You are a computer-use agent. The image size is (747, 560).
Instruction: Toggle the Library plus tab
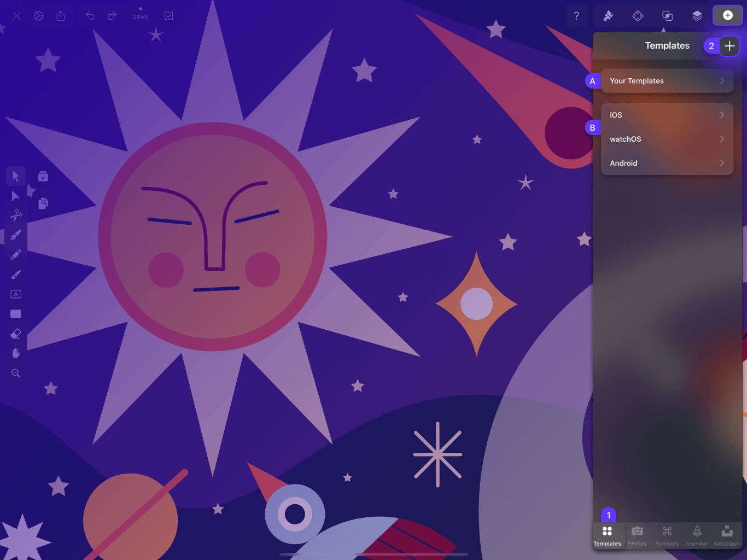pyautogui.click(x=728, y=15)
